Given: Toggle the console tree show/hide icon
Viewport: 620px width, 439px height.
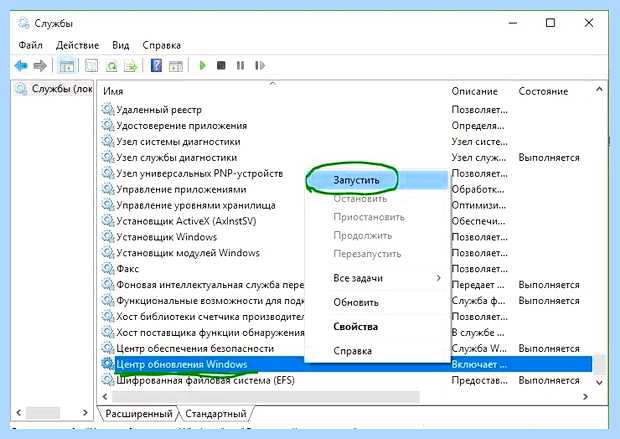Looking at the screenshot, I should click(x=66, y=66).
